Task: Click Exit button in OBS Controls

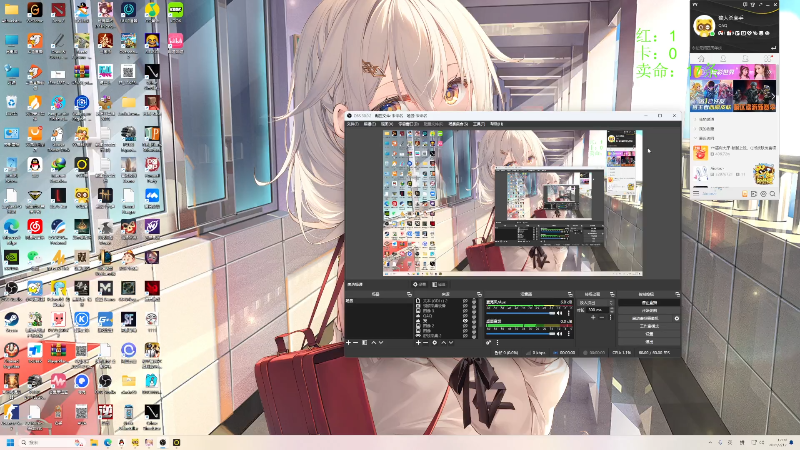Action: tap(649, 342)
